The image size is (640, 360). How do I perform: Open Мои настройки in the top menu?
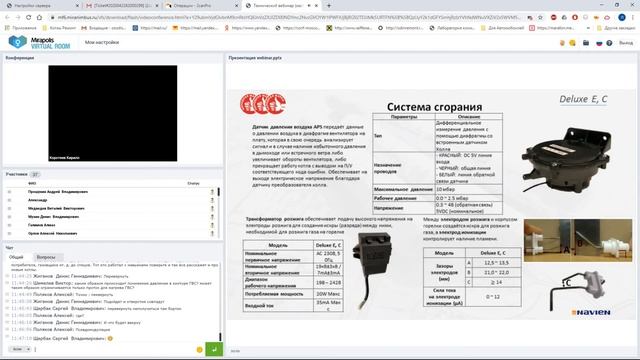tap(102, 42)
